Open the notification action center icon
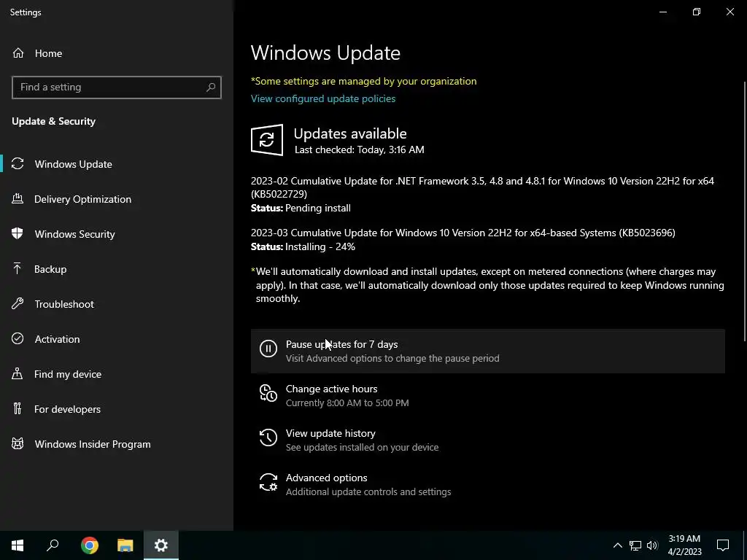Viewport: 747px width, 560px height. pos(723,545)
